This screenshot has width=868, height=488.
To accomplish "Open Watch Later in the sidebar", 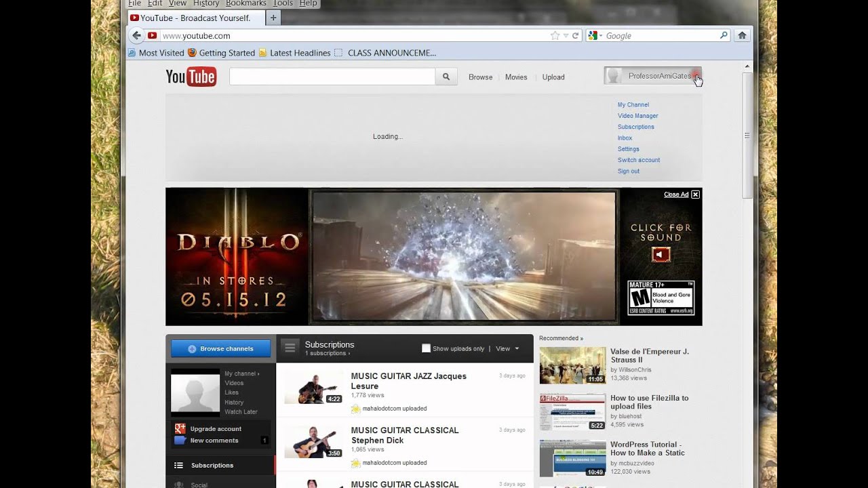I will point(241,411).
